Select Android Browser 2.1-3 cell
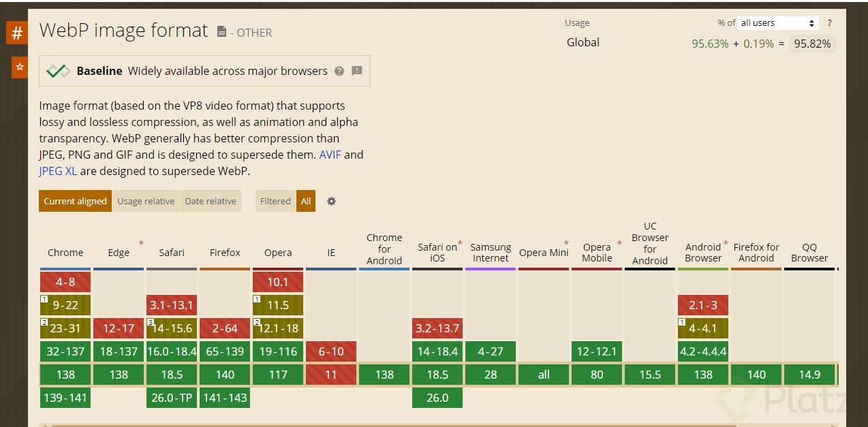This screenshot has height=427, width=868. pos(703,305)
